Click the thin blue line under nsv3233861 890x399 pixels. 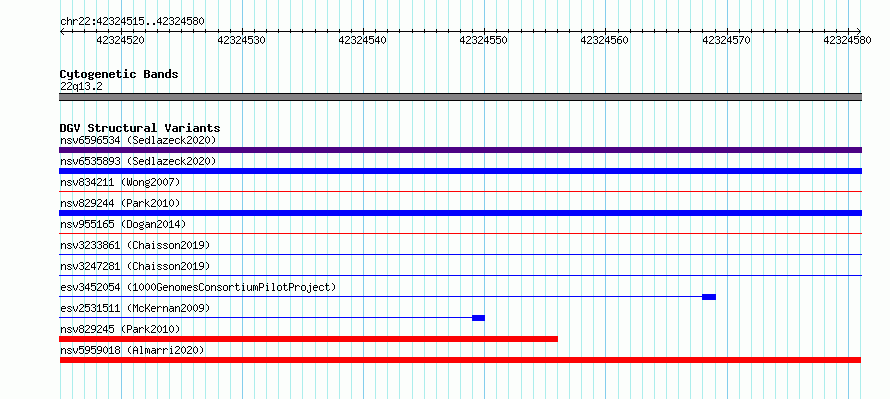pos(460,255)
